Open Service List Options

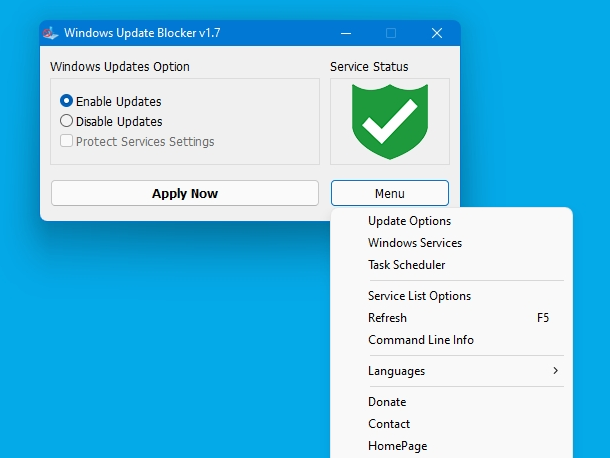coord(419,296)
